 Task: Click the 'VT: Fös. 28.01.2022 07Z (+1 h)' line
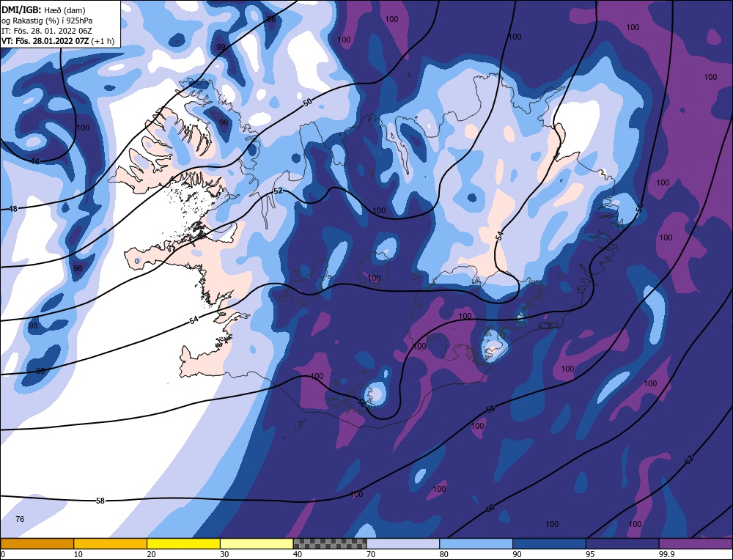click(x=58, y=41)
